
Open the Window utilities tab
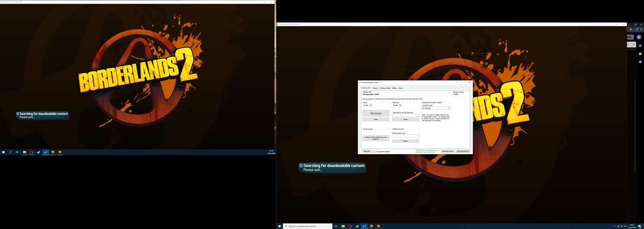385,88
